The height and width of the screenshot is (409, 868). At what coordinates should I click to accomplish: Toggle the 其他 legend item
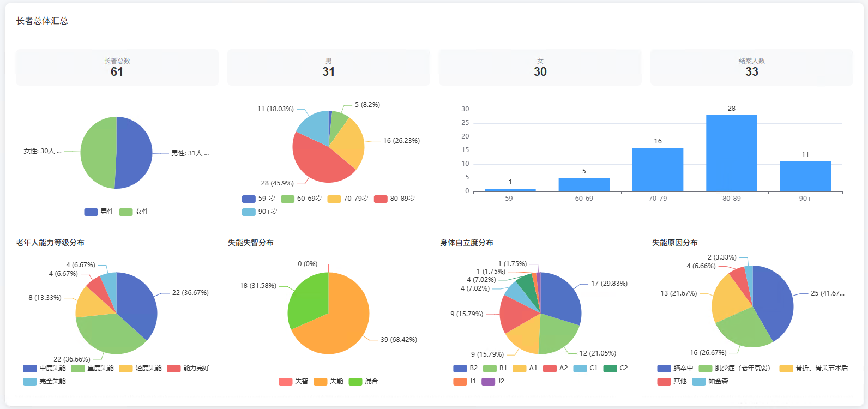pyautogui.click(x=672, y=381)
